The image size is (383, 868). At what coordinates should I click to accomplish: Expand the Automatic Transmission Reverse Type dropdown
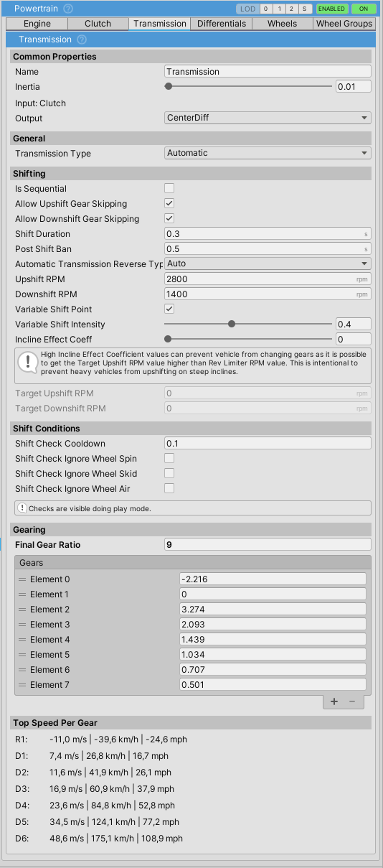(x=268, y=263)
